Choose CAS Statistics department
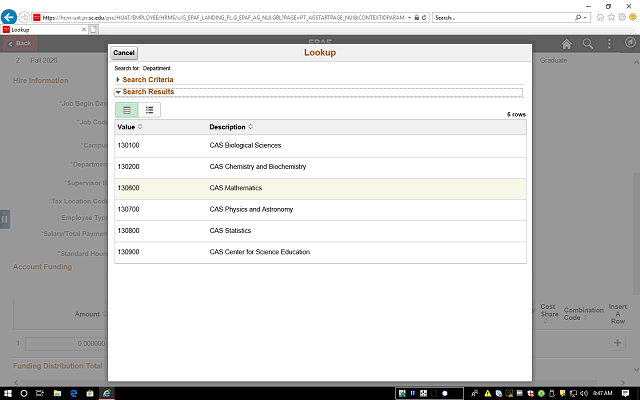This screenshot has width=640, height=400. point(230,231)
